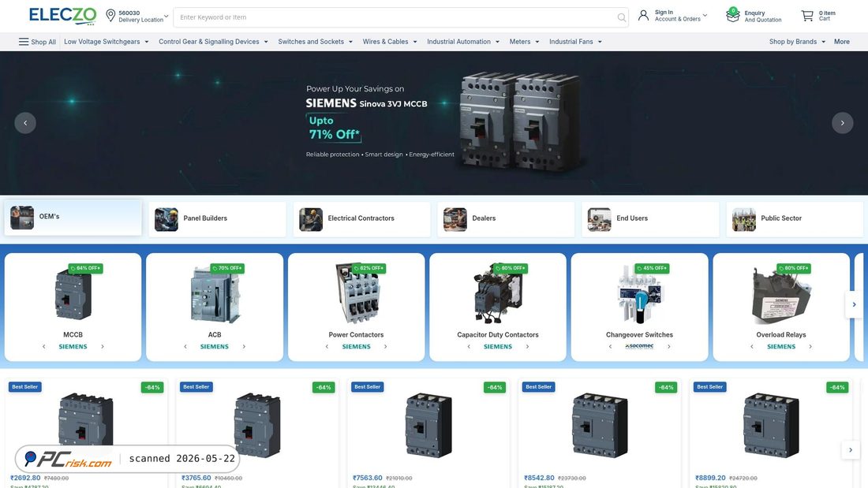Click next brand arrow under Power Contactors

[386, 346]
